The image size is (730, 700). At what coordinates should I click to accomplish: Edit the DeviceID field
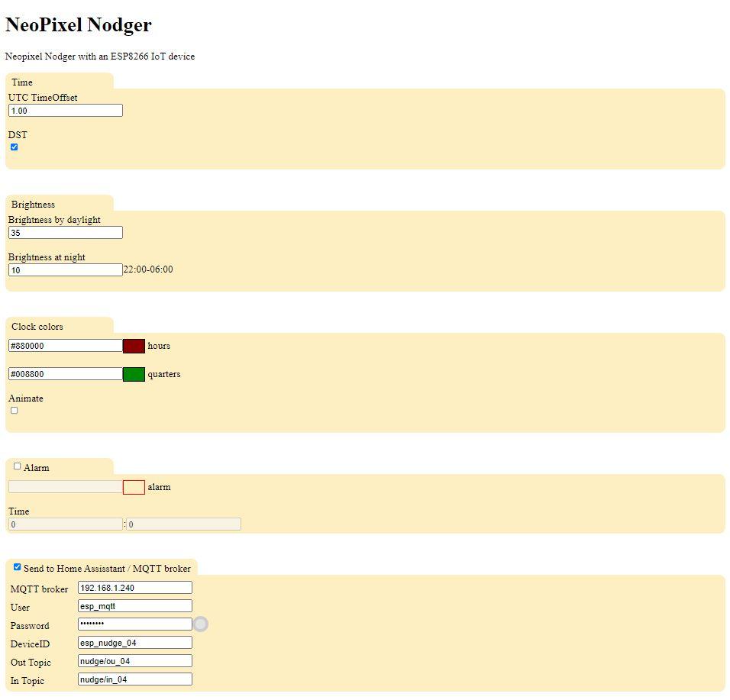tap(134, 642)
